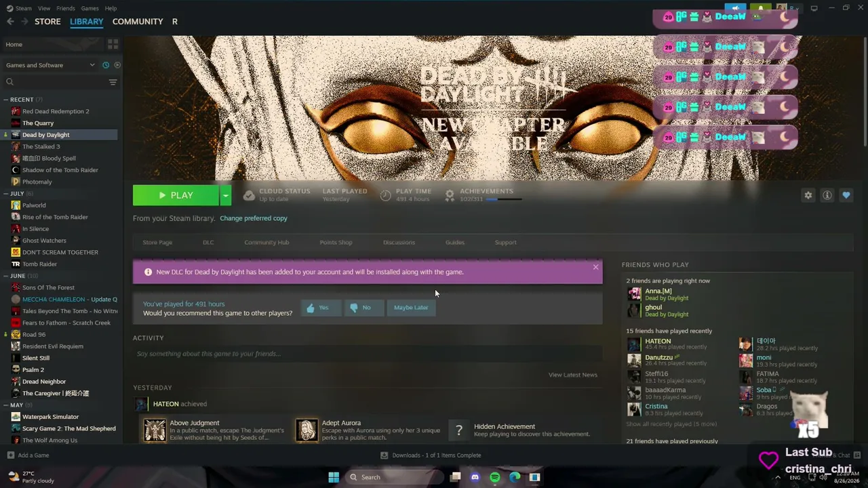Open the game's Store Page link
This screenshot has height=488, width=868.
[157, 242]
